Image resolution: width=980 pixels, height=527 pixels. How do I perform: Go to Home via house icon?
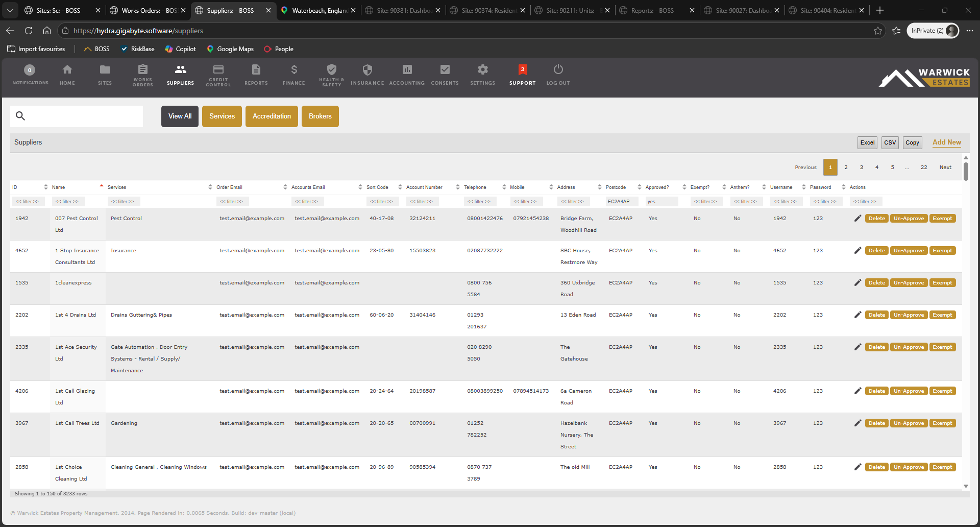point(67,69)
